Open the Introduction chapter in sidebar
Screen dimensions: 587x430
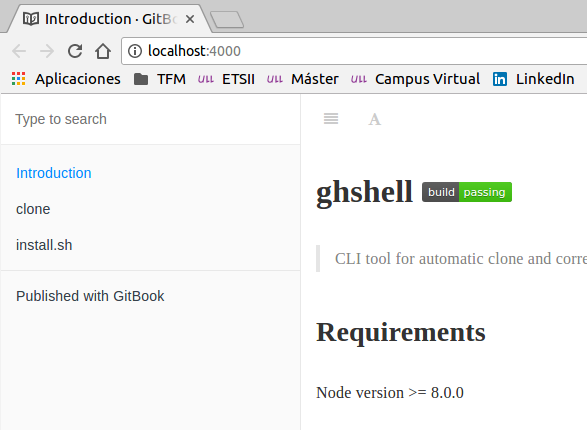54,173
